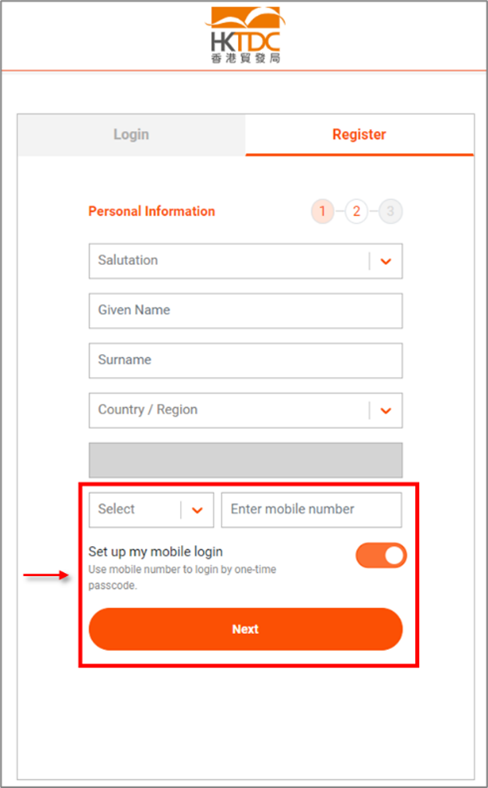Select step 1 circle indicator
Screen dimensions: 488x788
tap(323, 212)
